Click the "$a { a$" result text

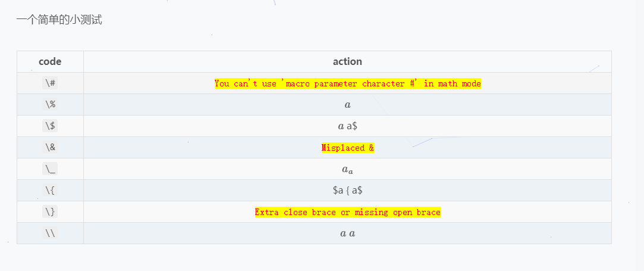point(347,191)
